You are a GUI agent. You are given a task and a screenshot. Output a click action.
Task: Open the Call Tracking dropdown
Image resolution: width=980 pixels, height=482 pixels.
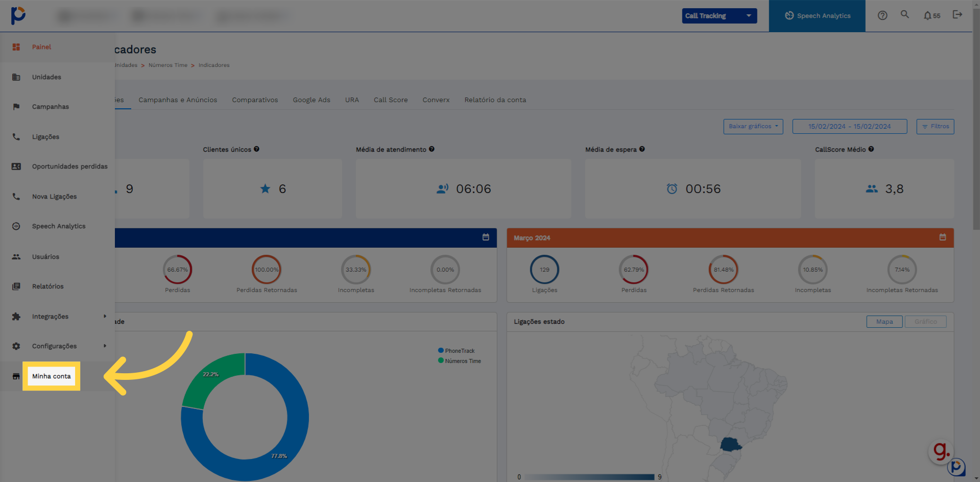coord(719,16)
